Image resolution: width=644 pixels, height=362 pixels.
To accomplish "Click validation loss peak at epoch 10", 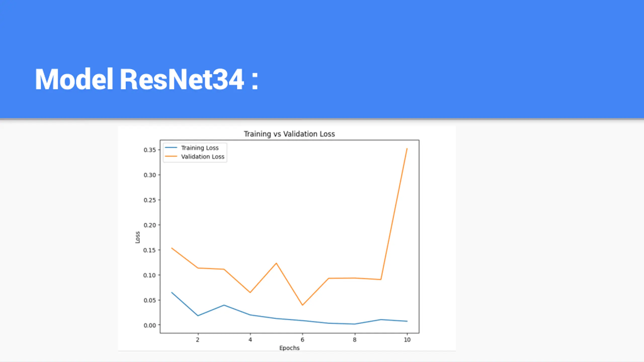I will click(x=407, y=149).
